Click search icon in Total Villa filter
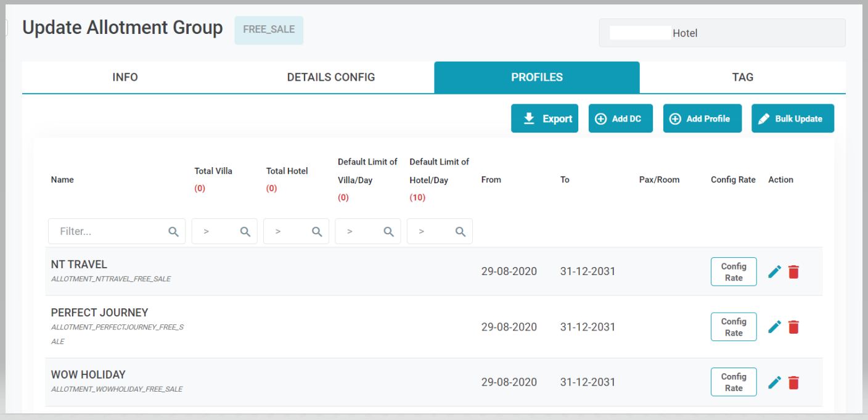Screen dimensions: 868x420 (245, 231)
